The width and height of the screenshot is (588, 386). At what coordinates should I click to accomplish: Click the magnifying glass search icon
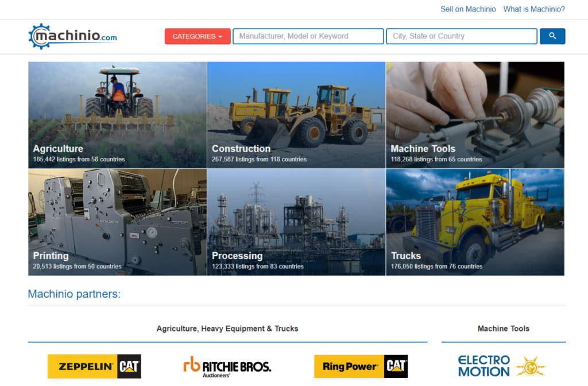(552, 36)
